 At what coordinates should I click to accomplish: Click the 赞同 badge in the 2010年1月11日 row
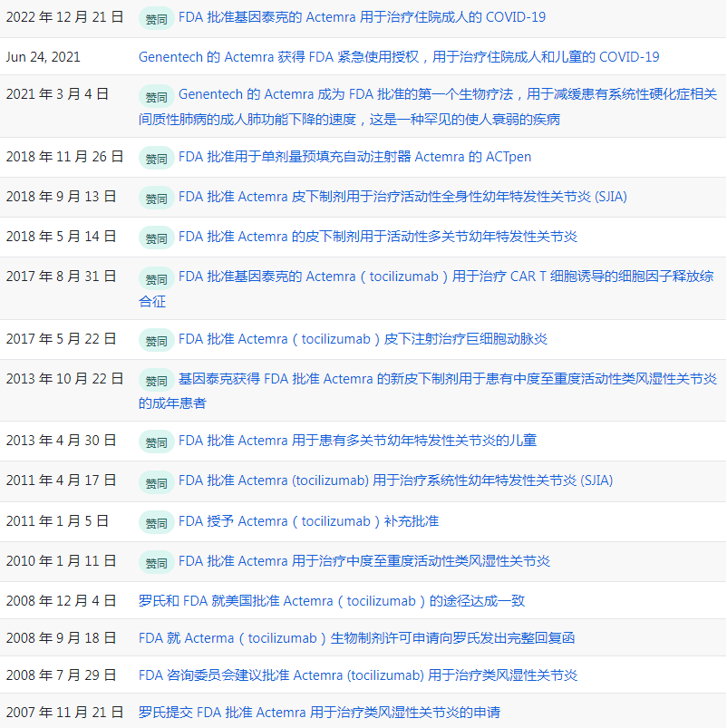pyautogui.click(x=157, y=562)
